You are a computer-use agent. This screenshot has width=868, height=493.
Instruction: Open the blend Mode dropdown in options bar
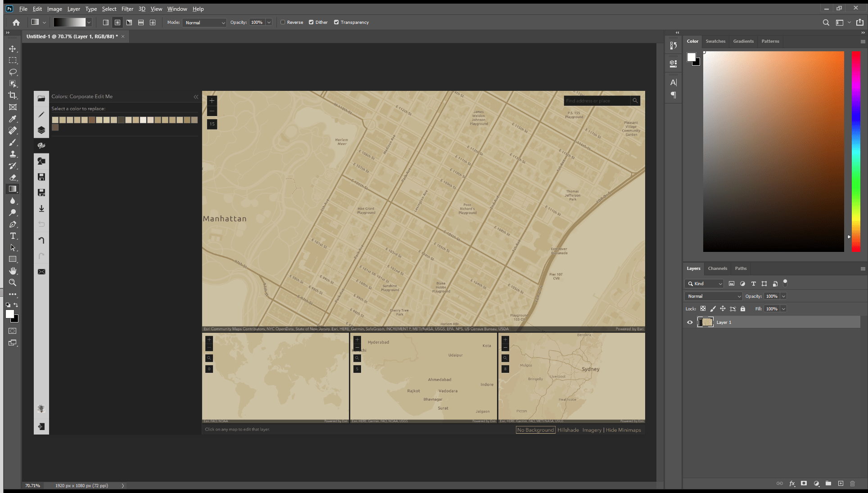pos(205,22)
